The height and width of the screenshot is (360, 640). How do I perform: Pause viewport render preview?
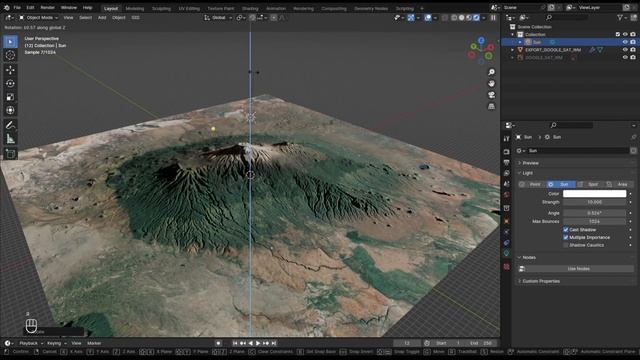[493, 18]
